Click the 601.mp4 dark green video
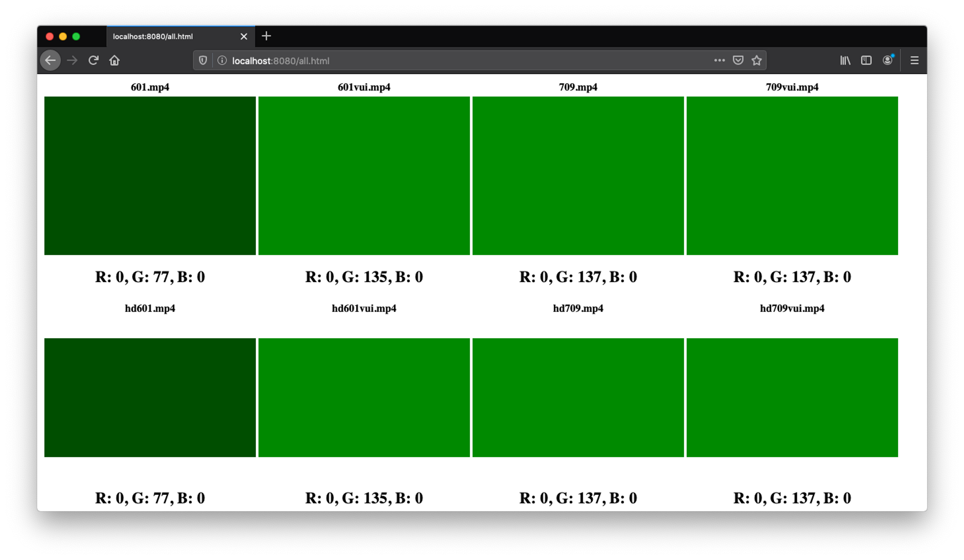The image size is (964, 560). click(150, 175)
